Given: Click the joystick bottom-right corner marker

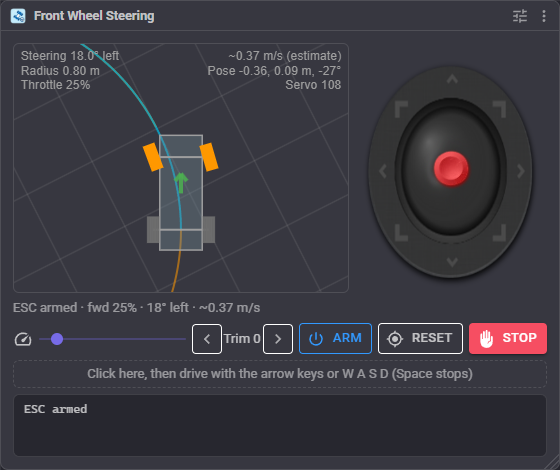Looking at the screenshot, I should 500,233.
